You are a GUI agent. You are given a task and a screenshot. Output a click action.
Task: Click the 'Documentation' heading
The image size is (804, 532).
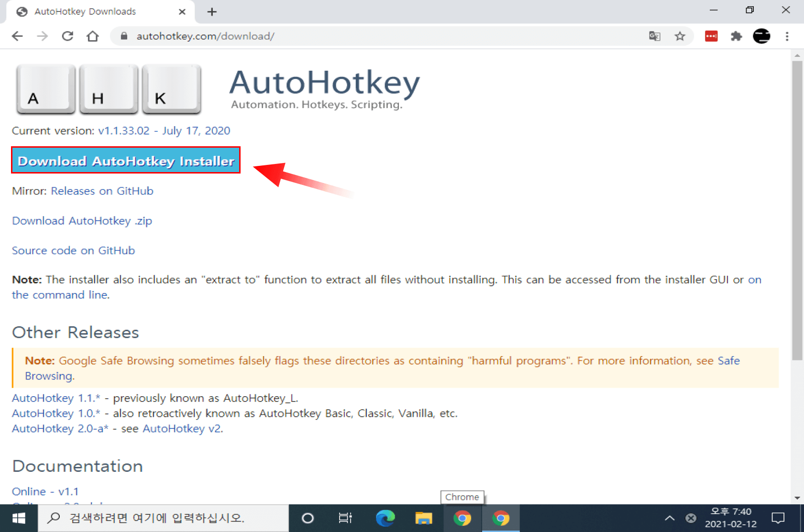pyautogui.click(x=77, y=467)
